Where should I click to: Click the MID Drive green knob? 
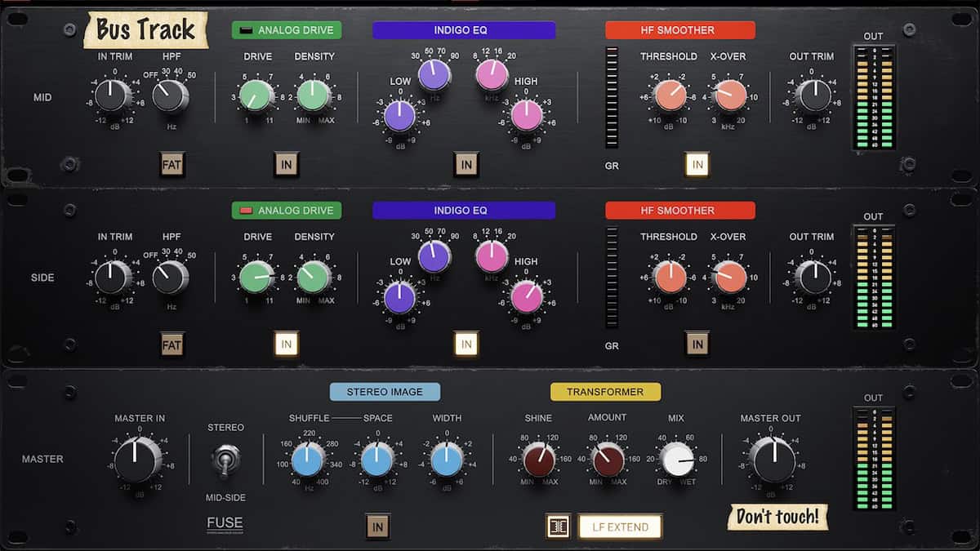(x=256, y=96)
